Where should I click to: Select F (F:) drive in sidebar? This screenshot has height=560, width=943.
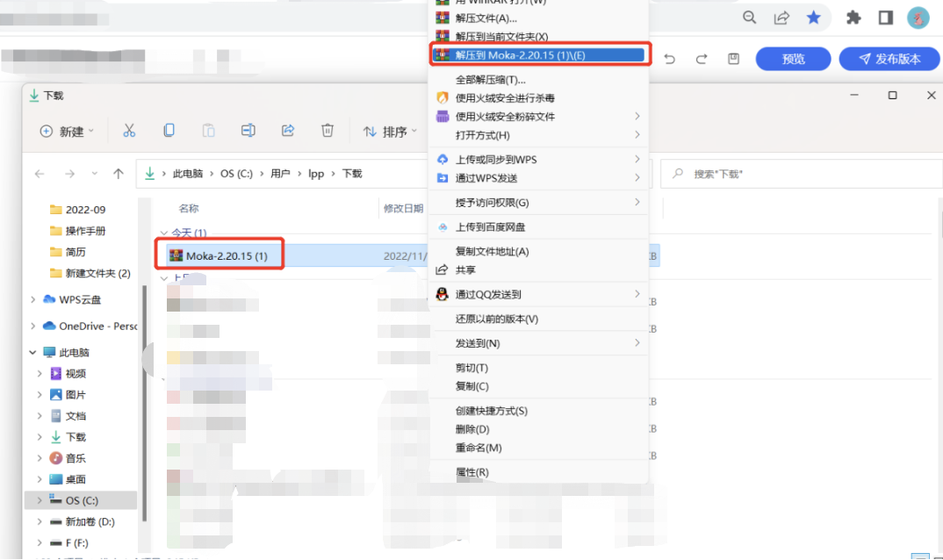[x=76, y=543]
